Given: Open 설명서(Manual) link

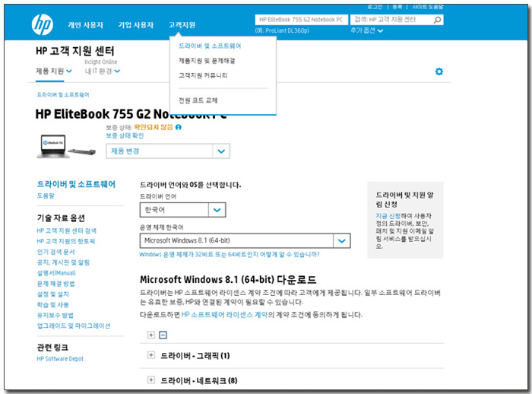Looking at the screenshot, I should pos(56,273).
